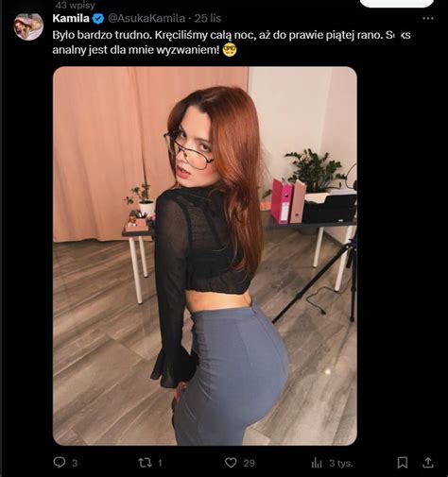The height and width of the screenshot is (477, 448).
Task: Click the white pill button at the top right
Action: [397, 3]
